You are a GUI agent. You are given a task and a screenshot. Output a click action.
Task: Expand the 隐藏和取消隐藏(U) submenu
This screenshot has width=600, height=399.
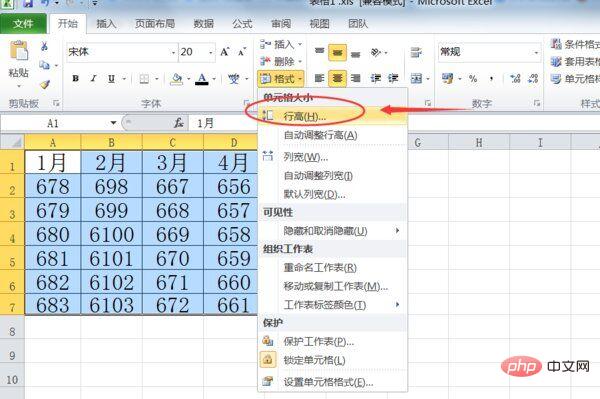[398, 230]
